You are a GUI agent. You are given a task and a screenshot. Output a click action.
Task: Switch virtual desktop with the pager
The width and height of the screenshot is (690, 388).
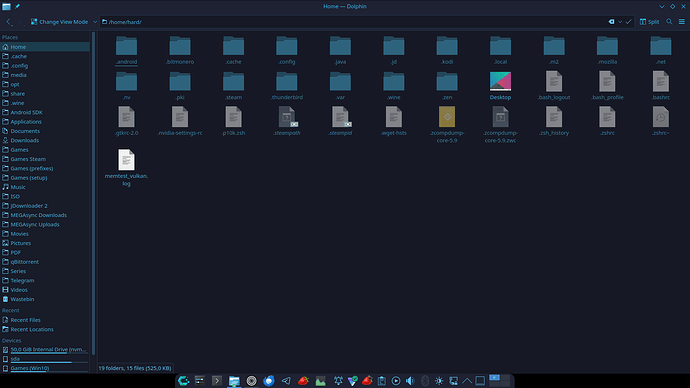point(499,381)
